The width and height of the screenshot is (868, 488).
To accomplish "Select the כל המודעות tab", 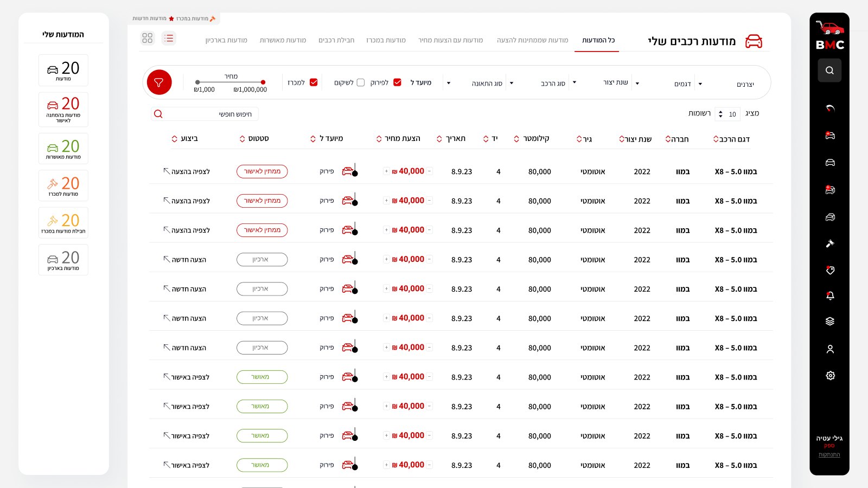I will [598, 40].
